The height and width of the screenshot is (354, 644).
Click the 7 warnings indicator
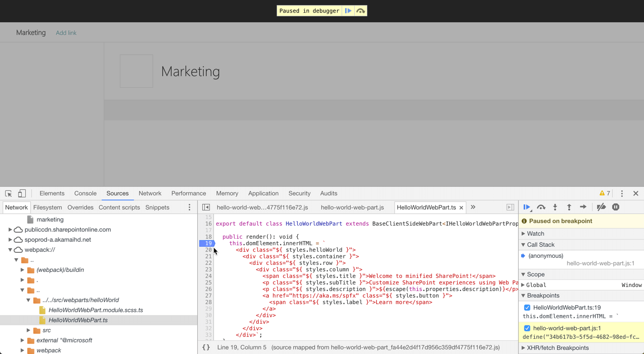click(x=605, y=193)
